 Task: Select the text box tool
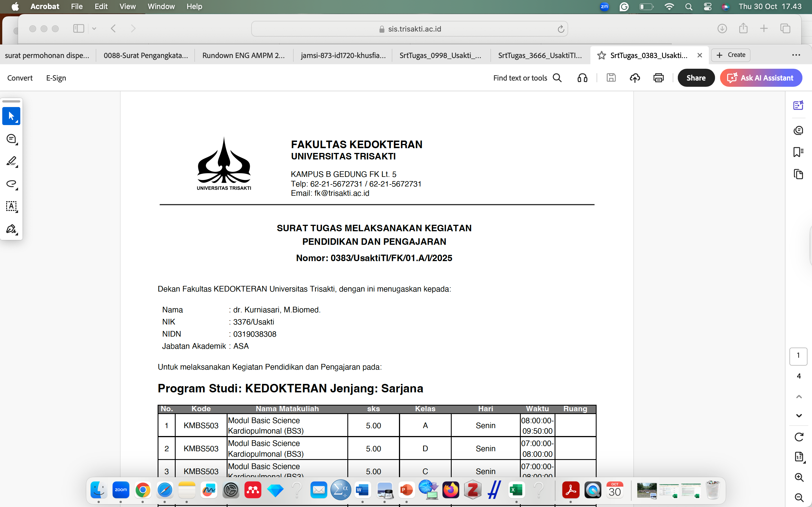11,206
